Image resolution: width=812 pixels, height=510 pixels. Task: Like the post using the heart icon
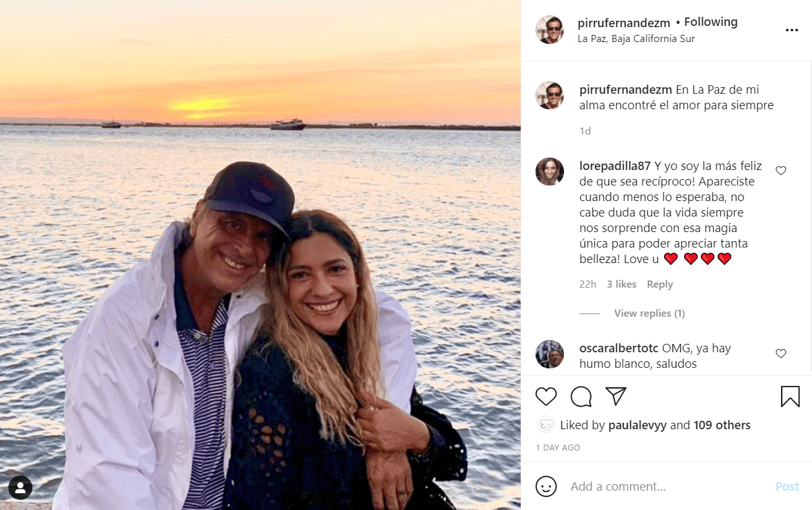[x=546, y=396]
